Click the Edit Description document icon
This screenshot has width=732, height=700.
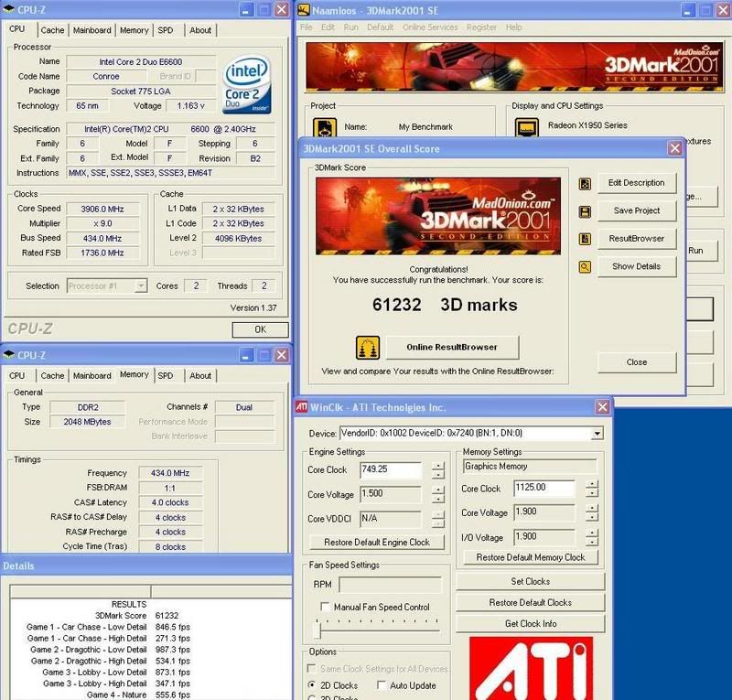tap(585, 184)
